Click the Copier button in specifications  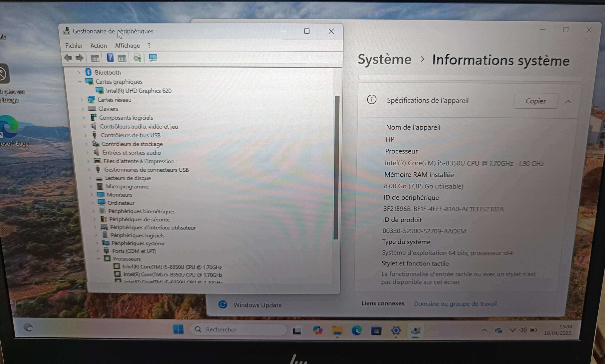(x=536, y=101)
